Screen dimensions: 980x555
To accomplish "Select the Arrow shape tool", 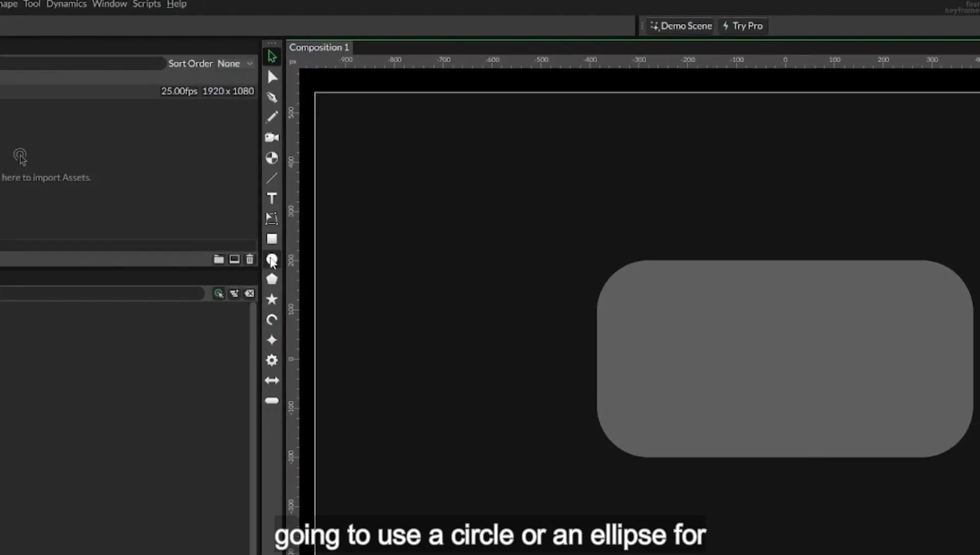I will (x=272, y=381).
